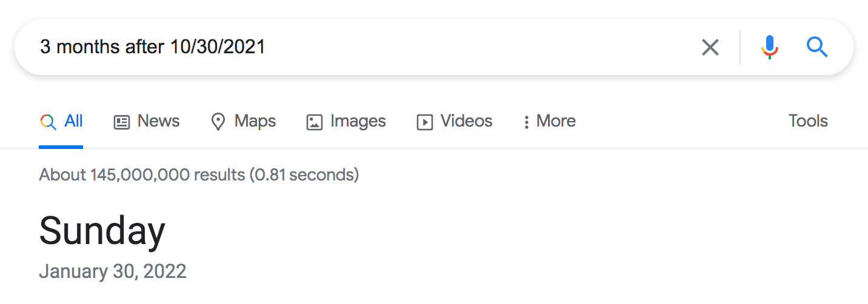This screenshot has width=868, height=304.
Task: Switch to the News tab label
Action: pos(158,121)
